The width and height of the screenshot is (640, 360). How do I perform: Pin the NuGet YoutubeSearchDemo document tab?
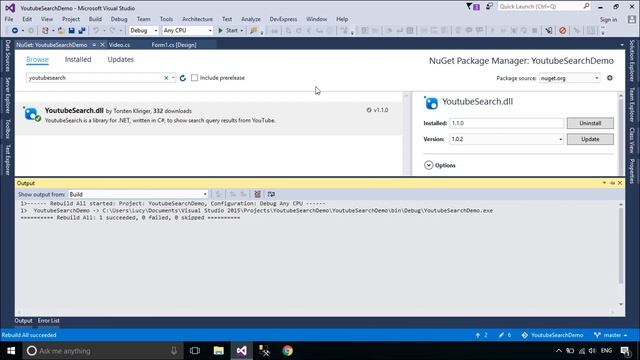(94, 45)
